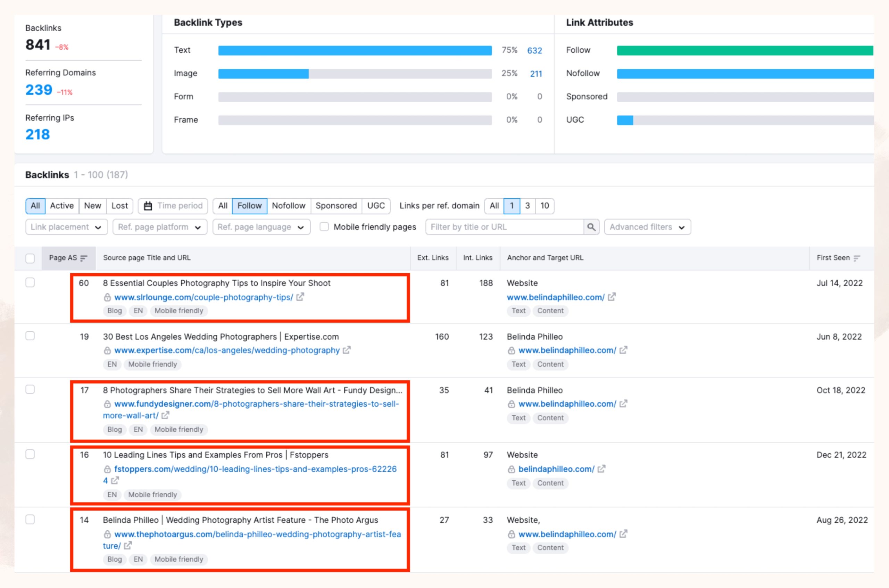Expand Advanced filters dropdown
889x588 pixels.
tap(647, 227)
